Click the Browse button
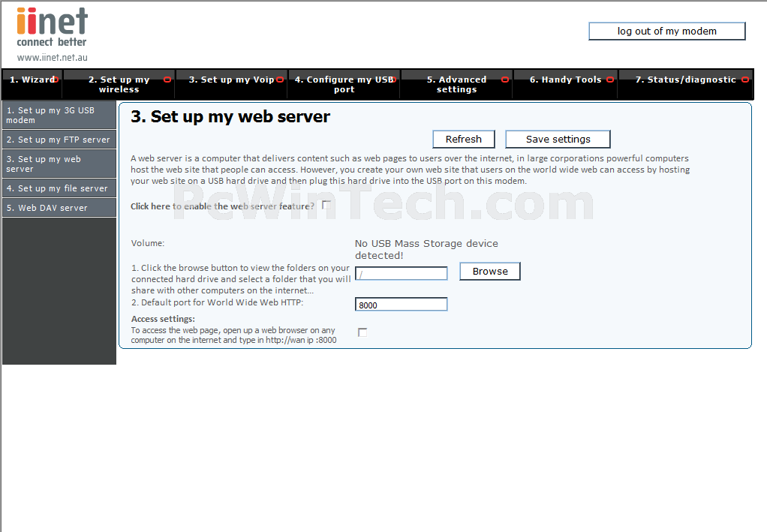Image resolution: width=767 pixels, height=532 pixels. (x=490, y=272)
